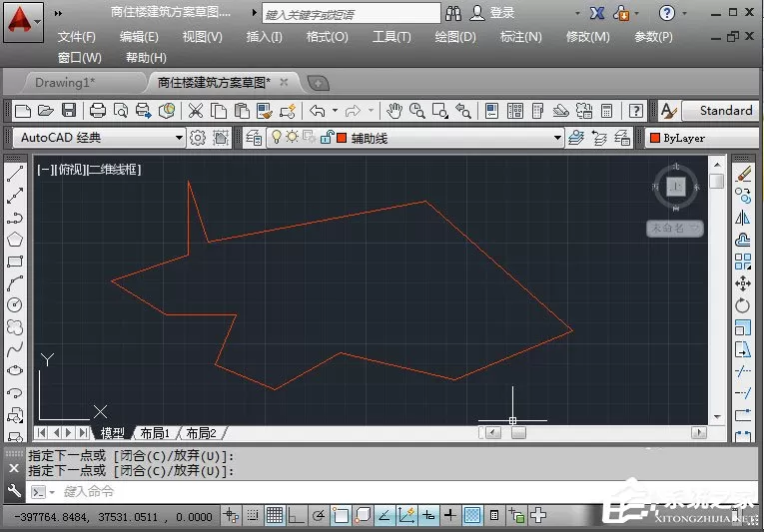Screen dimensions: 764x532
Task: Toggle grid display in status bar
Action: 275,515
